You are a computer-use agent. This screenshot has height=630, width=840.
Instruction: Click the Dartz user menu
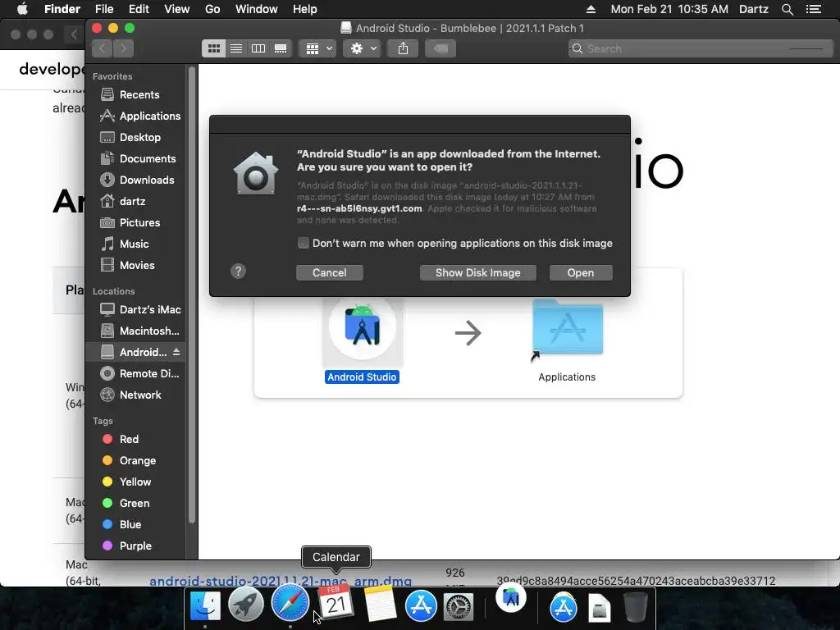point(753,9)
